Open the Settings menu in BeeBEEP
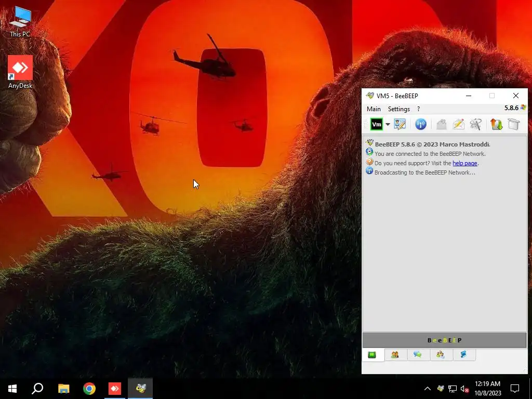The height and width of the screenshot is (399, 532). [398, 109]
